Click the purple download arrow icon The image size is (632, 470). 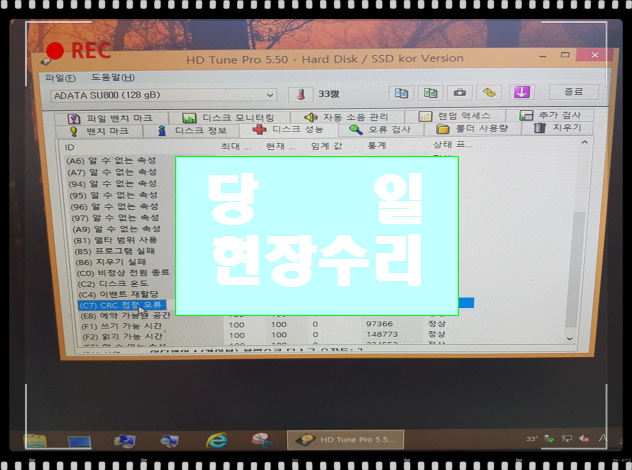(522, 92)
